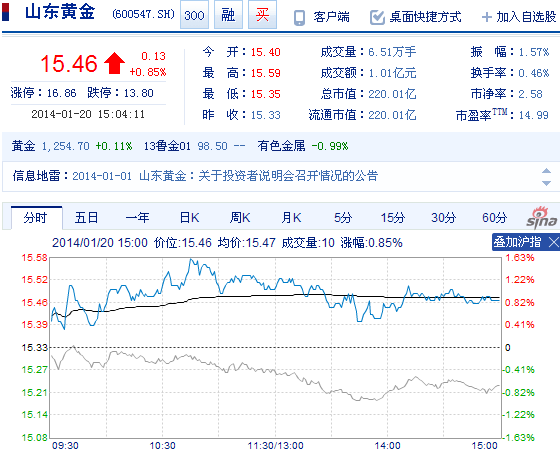Open the 桌面快捷方式 desktop shortcut link
This screenshot has height=452, width=560.
click(x=425, y=17)
